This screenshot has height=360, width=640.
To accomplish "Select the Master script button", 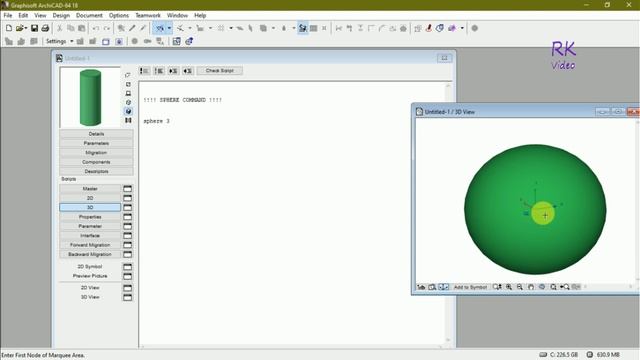I will coord(90,189).
